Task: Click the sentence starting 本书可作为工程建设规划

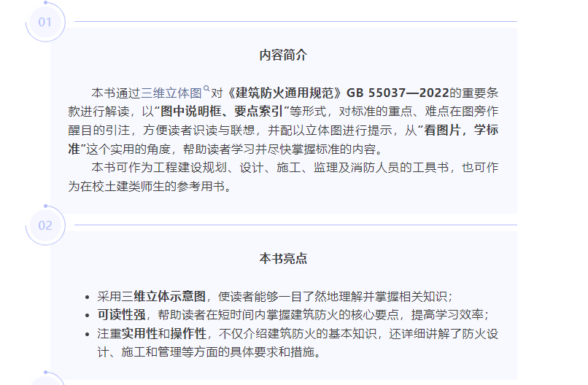Action: (x=295, y=167)
